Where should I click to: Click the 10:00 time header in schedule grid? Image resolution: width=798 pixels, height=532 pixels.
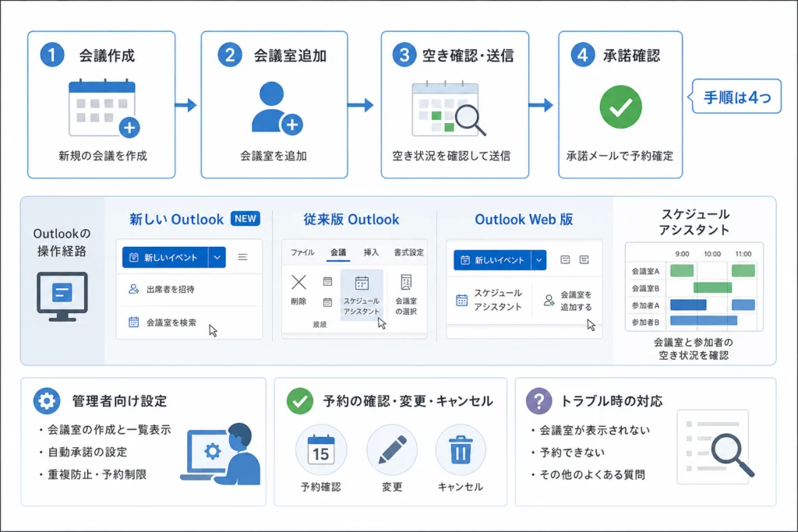(712, 254)
